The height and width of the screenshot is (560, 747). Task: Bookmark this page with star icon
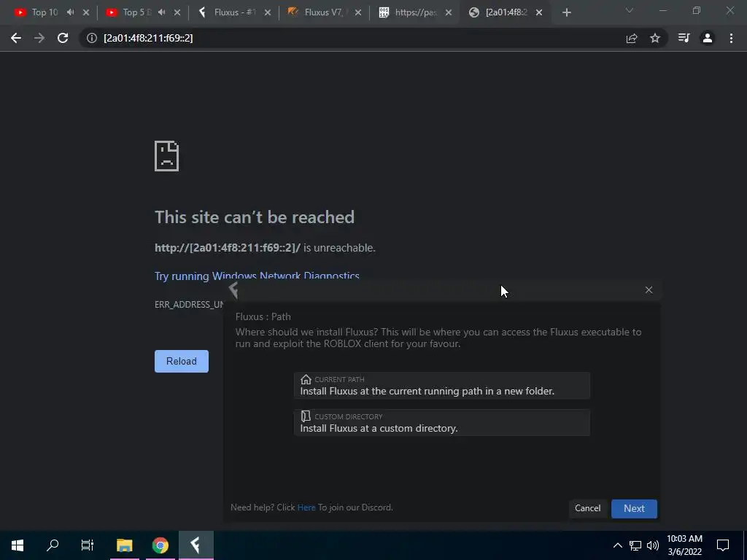click(655, 38)
